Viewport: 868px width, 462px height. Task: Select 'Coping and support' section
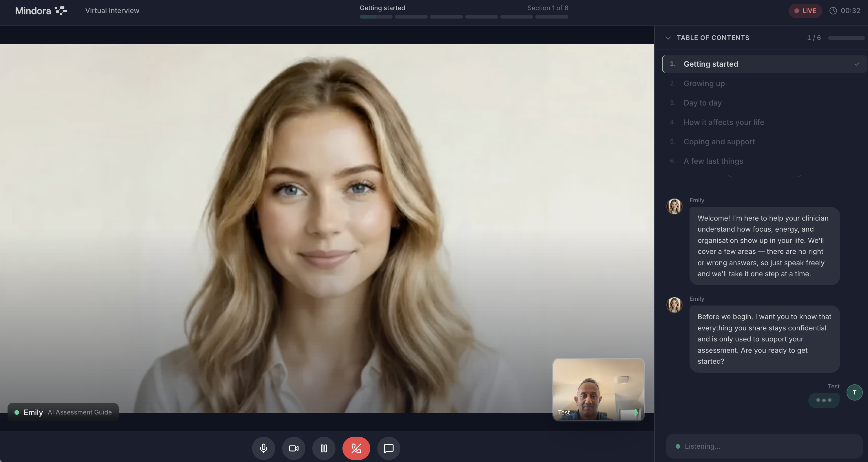click(764, 141)
